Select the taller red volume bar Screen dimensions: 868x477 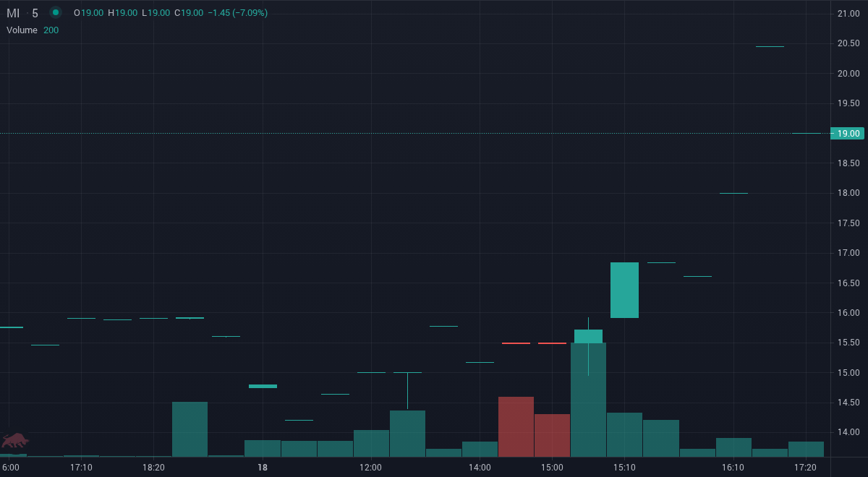[x=516, y=426]
